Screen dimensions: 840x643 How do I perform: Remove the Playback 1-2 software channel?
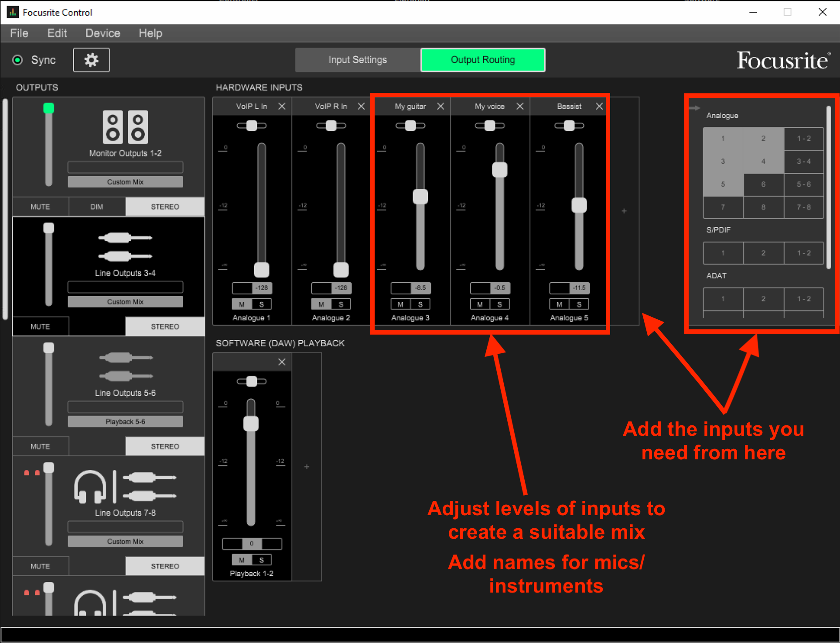click(282, 362)
